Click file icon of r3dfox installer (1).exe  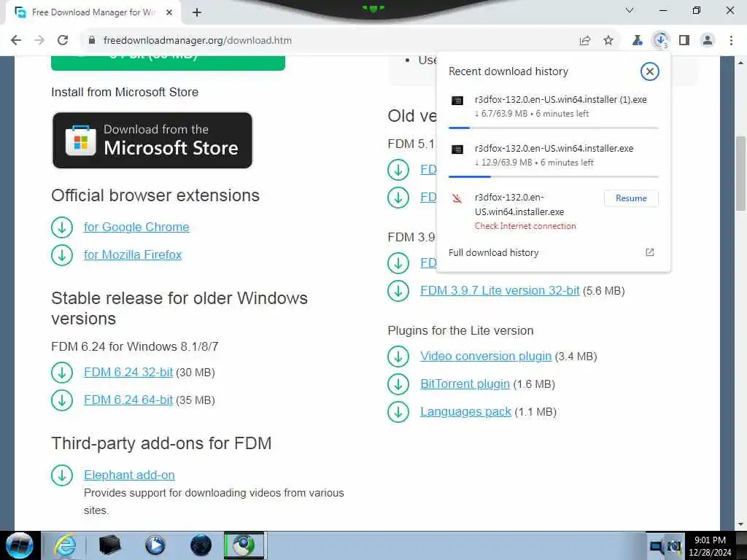(457, 101)
